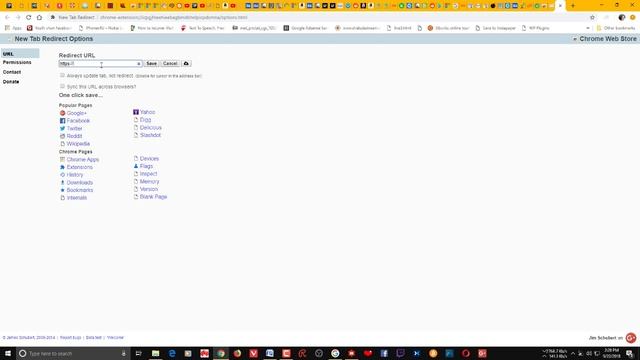Click the Yahoo purple icon
The height and width of the screenshot is (360, 640).
pyautogui.click(x=136, y=112)
